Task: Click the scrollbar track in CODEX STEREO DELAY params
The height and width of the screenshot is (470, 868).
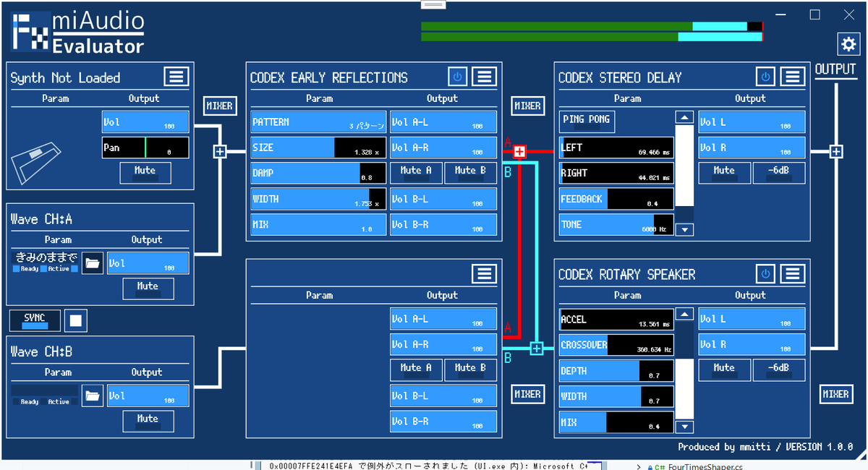Action: pyautogui.click(x=684, y=174)
